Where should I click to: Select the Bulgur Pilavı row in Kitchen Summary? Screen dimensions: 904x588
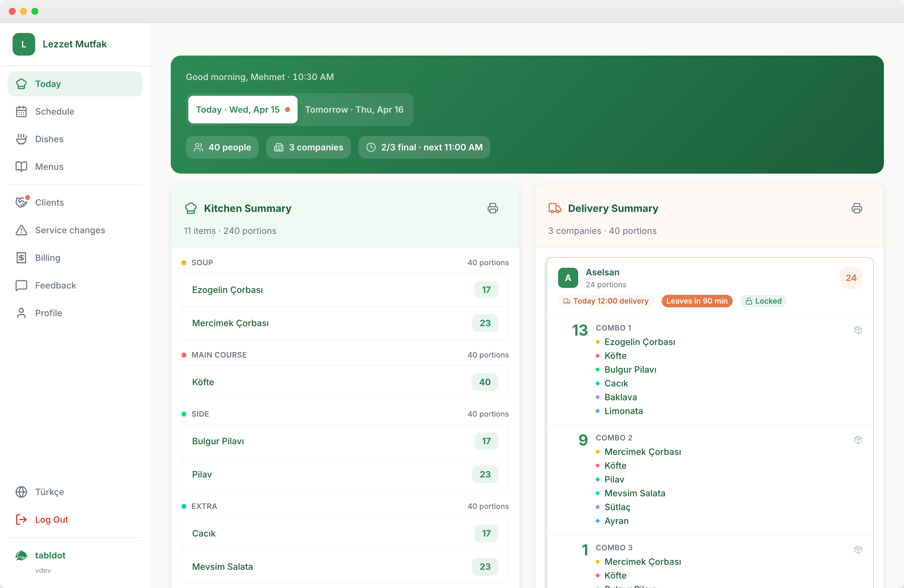345,441
